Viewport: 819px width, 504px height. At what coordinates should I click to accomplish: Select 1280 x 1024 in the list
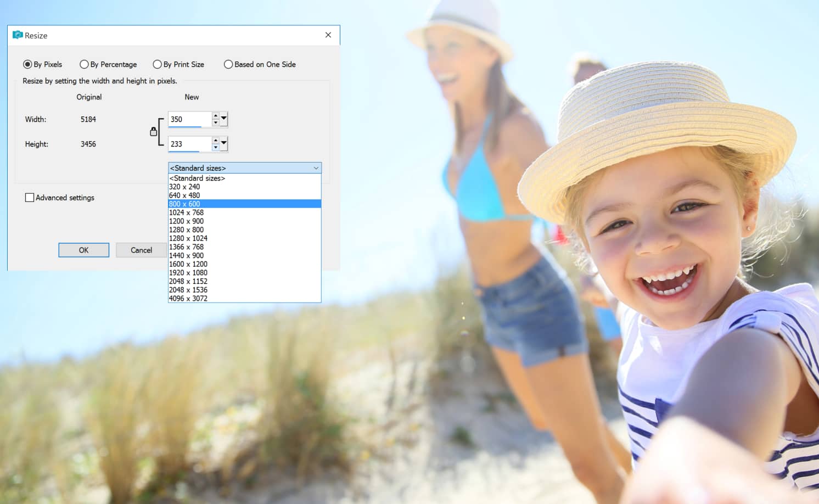click(244, 238)
